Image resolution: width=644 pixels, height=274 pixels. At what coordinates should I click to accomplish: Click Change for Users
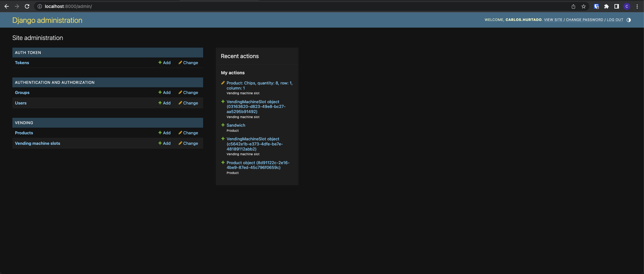188,103
